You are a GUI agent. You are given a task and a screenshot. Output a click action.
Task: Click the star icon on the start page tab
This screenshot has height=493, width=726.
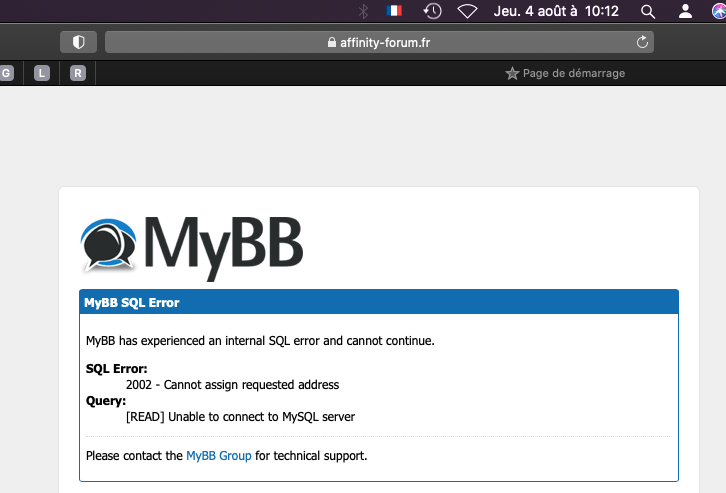(x=512, y=73)
